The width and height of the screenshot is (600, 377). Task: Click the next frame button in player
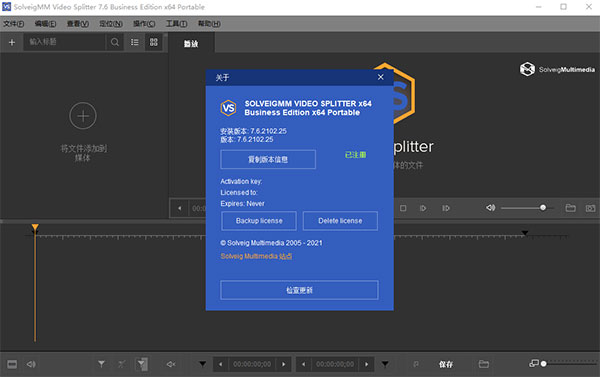click(x=423, y=208)
